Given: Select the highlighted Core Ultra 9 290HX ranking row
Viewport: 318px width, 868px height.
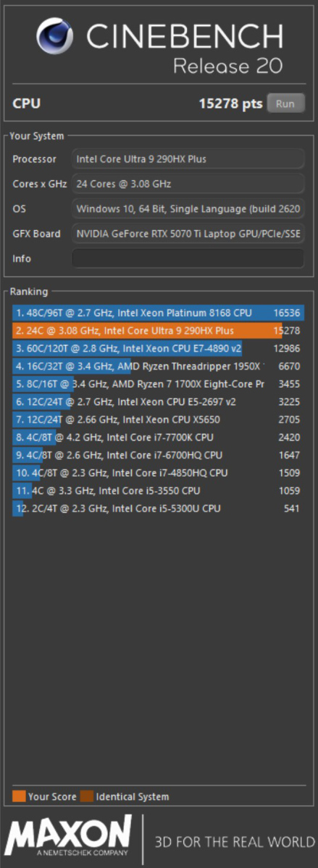Looking at the screenshot, I should click(x=159, y=331).
